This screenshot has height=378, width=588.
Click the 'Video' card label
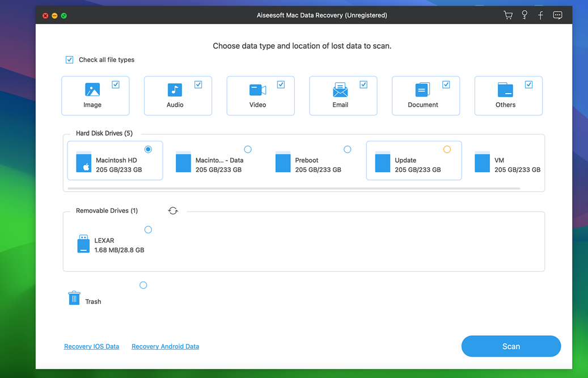(x=257, y=105)
